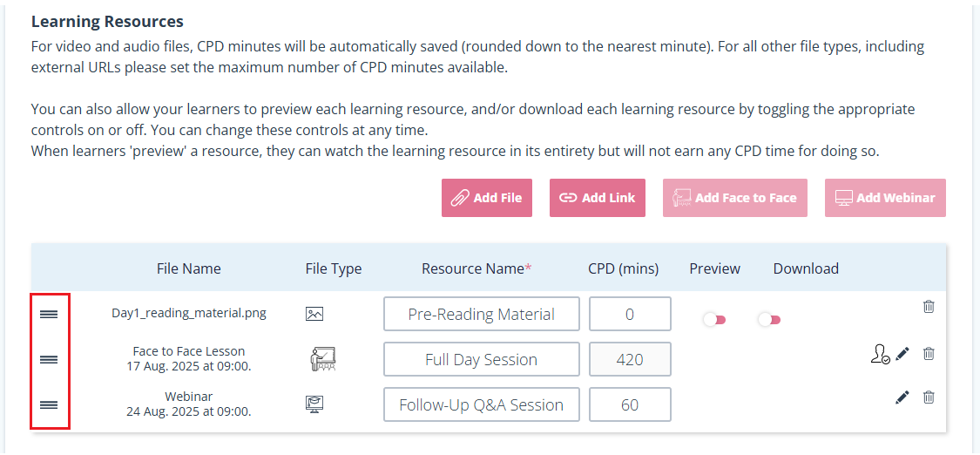This screenshot has height=455, width=980.
Task: Edit the Webinar row with pencil icon
Action: click(902, 397)
